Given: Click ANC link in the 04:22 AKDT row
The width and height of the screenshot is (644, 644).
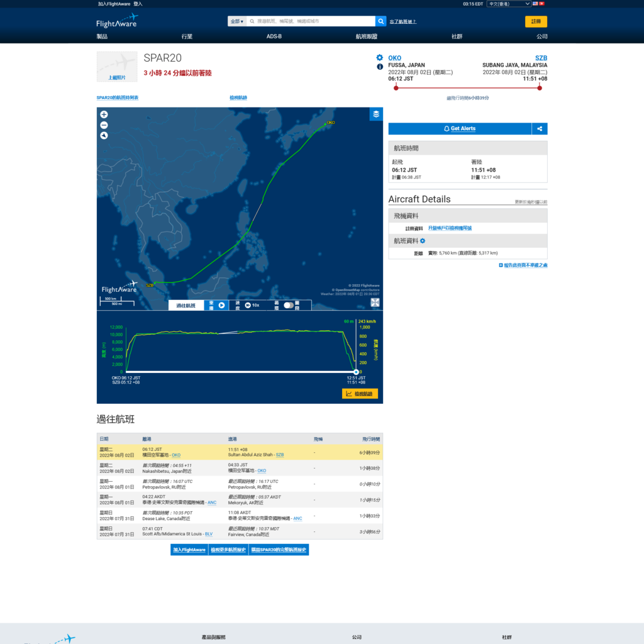Looking at the screenshot, I should (212, 502).
